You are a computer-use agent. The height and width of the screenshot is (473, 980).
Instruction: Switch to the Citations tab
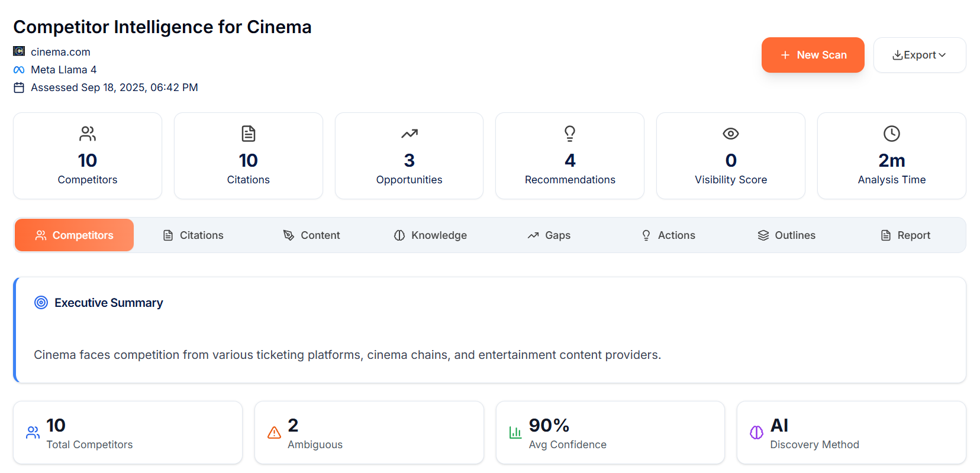193,235
